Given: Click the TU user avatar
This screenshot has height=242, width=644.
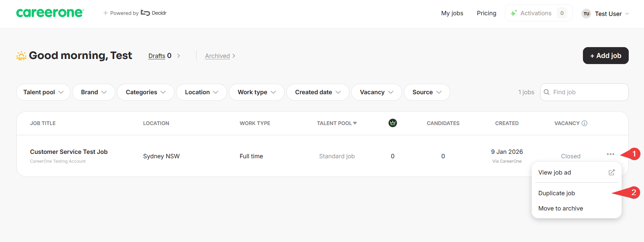Looking at the screenshot, I should 586,14.
